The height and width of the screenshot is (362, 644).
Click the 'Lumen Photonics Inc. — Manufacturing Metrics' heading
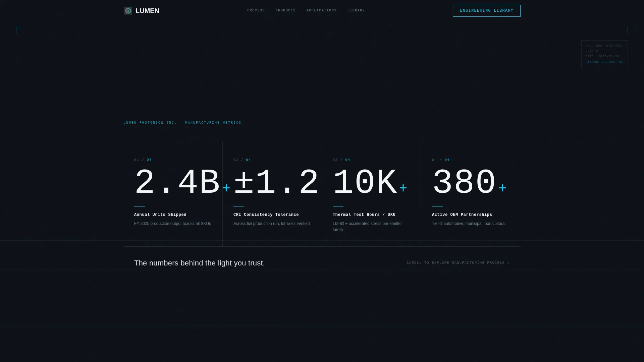182,123
